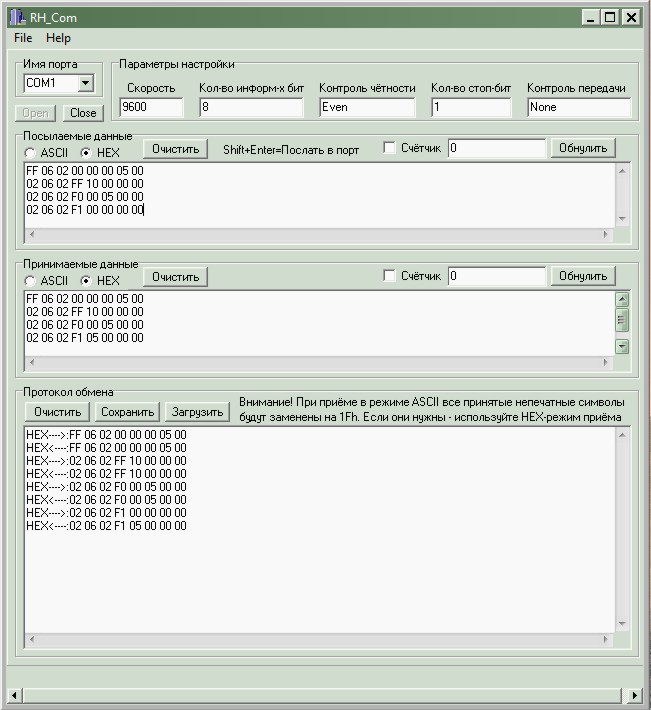The width and height of the screenshot is (651, 710).
Task: Select HEX mode for received data
Action: coord(86,281)
